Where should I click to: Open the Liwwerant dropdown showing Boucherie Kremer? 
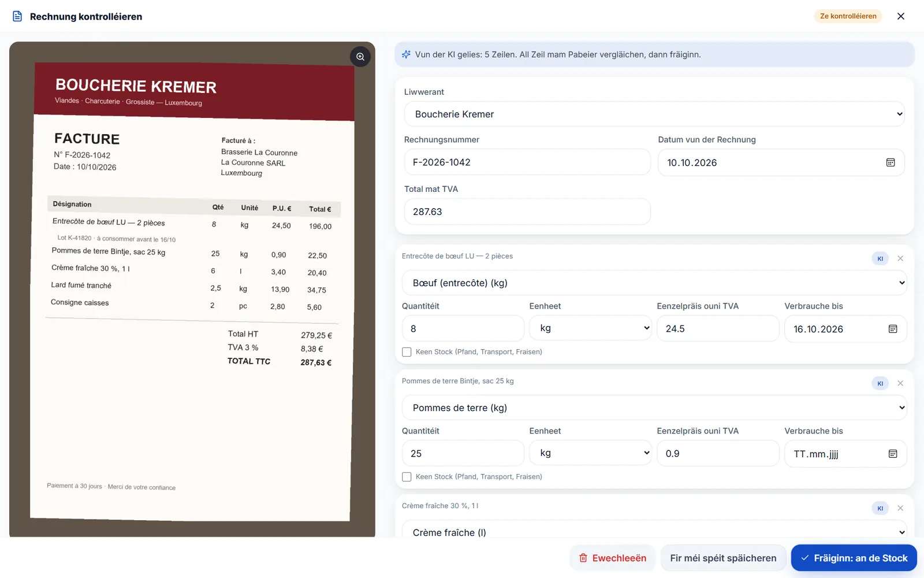pyautogui.click(x=654, y=114)
